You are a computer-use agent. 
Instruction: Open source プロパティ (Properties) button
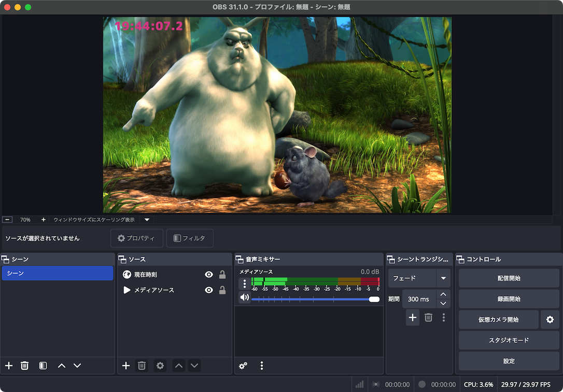point(137,238)
